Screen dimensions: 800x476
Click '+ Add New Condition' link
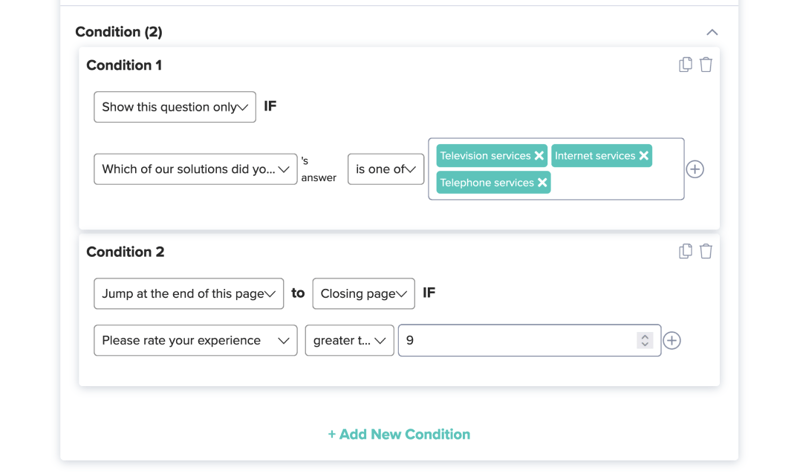click(x=399, y=434)
